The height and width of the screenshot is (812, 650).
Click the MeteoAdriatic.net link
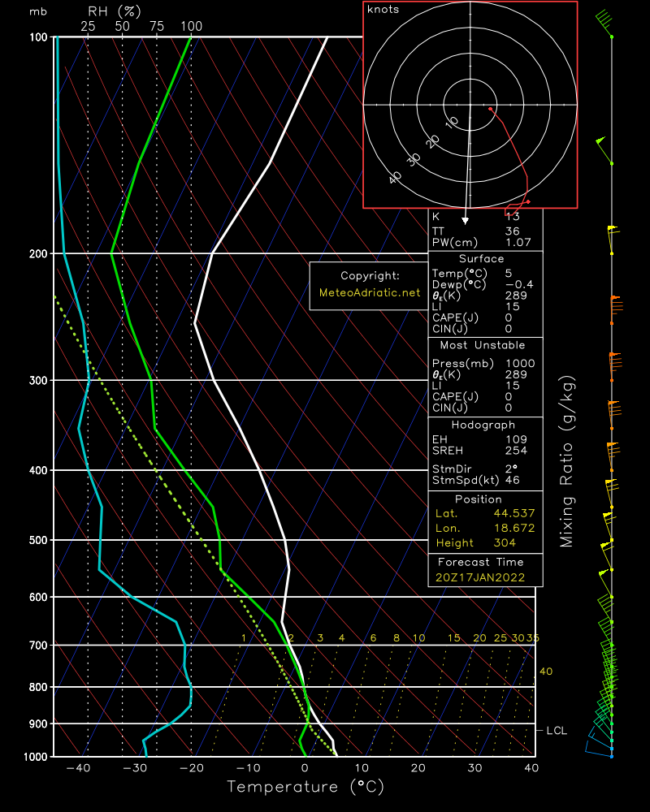tap(370, 292)
